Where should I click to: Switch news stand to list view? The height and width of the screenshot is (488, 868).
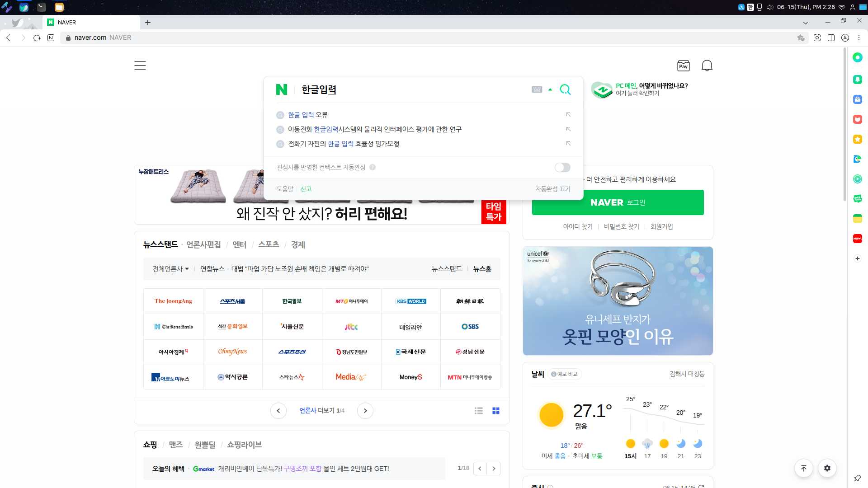click(479, 411)
